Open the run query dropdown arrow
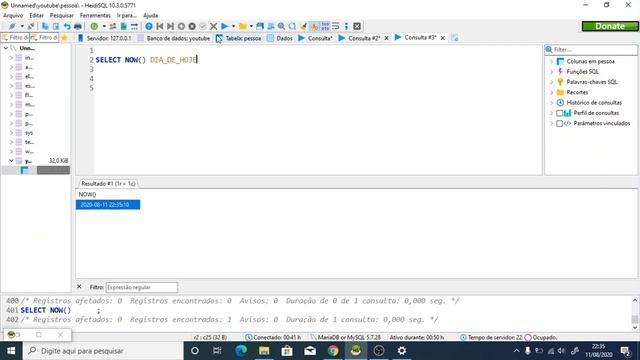 [x=233, y=26]
